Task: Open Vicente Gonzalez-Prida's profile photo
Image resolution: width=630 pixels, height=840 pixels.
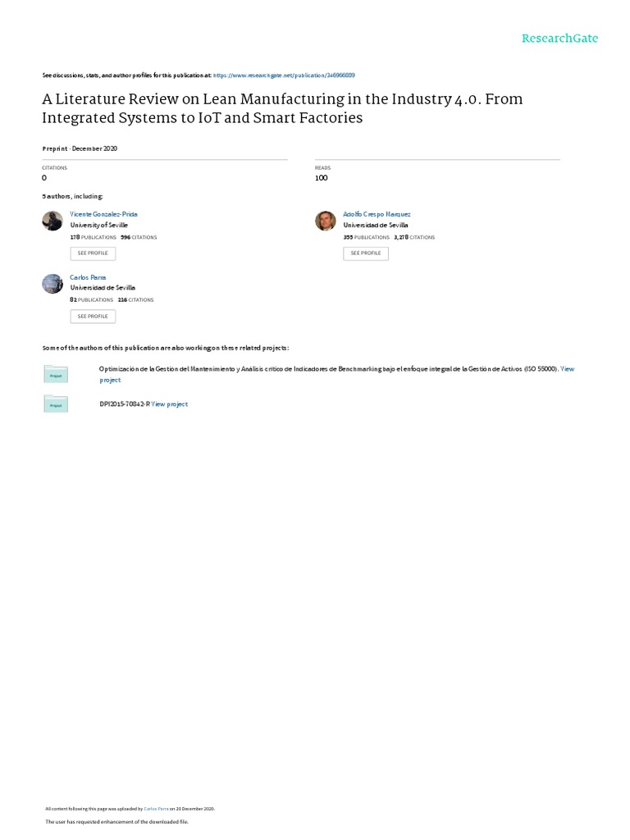Action: [x=52, y=221]
